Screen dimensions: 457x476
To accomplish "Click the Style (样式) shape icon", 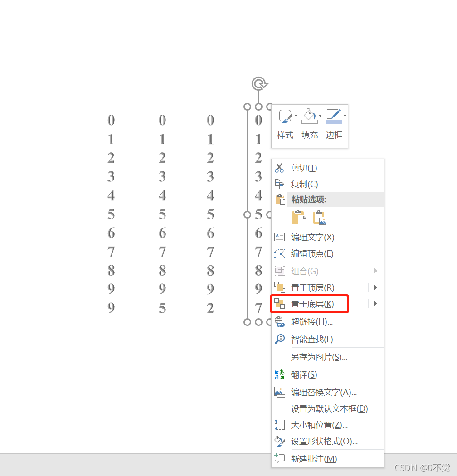I will click(x=285, y=116).
